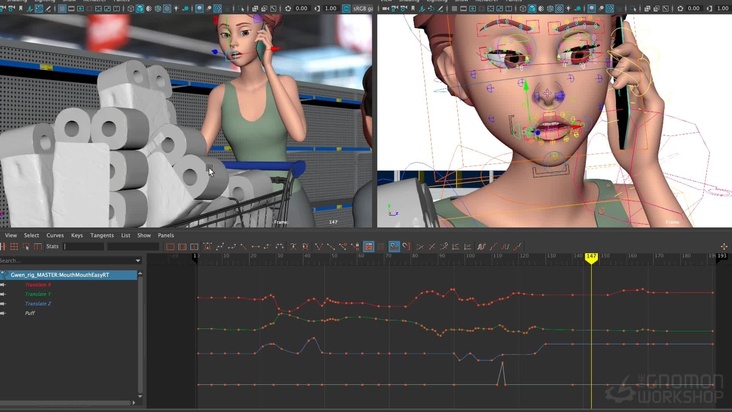Open the Keys menu

click(77, 235)
